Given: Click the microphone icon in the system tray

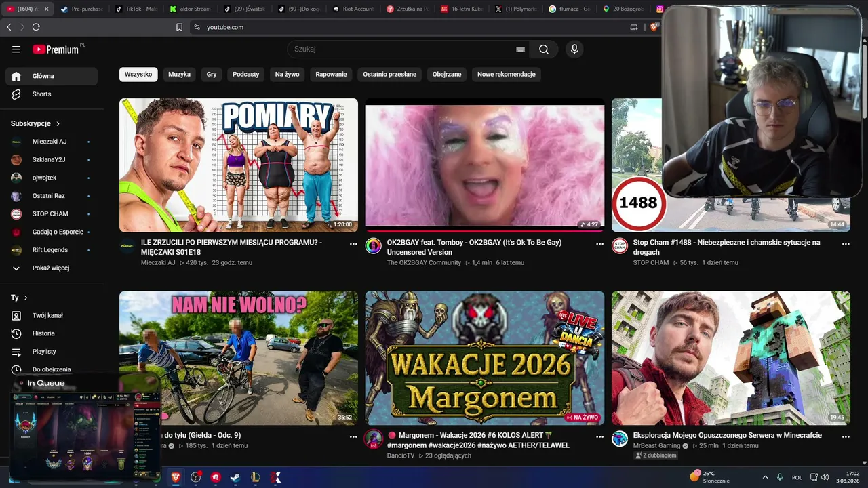Looking at the screenshot, I should point(780,477).
